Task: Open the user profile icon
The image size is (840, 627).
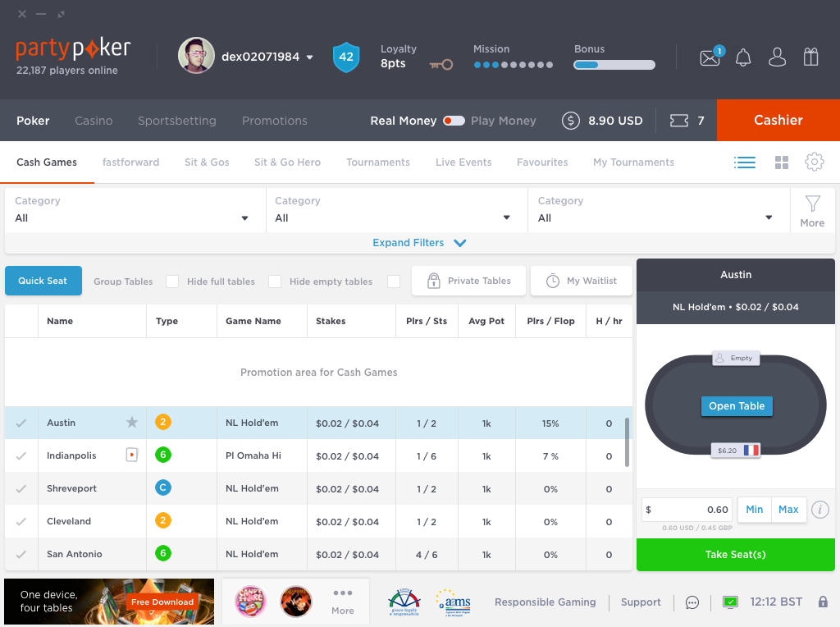Action: (777, 57)
